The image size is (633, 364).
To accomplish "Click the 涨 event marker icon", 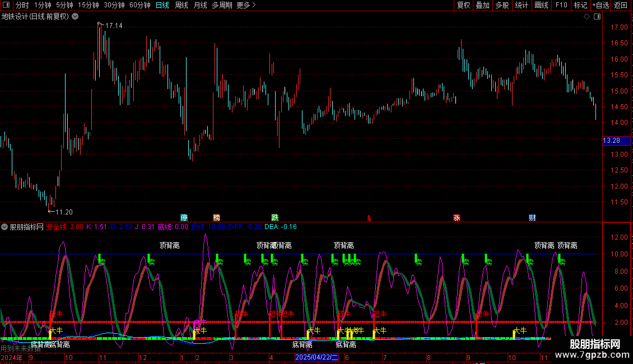I will tap(457, 217).
